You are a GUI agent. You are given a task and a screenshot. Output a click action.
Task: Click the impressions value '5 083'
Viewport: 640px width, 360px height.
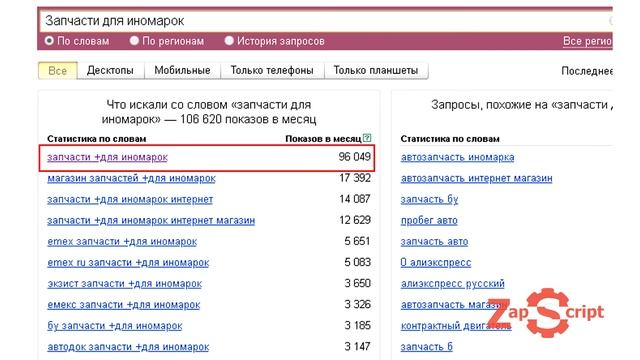click(357, 262)
